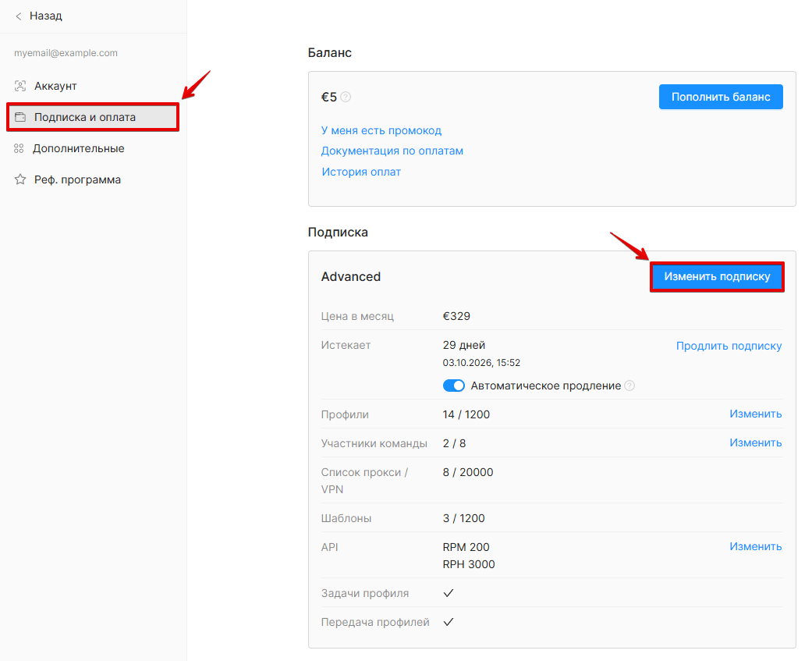Click Изменить next to Участники команды
The width and height of the screenshot is (812, 661).
(756, 443)
